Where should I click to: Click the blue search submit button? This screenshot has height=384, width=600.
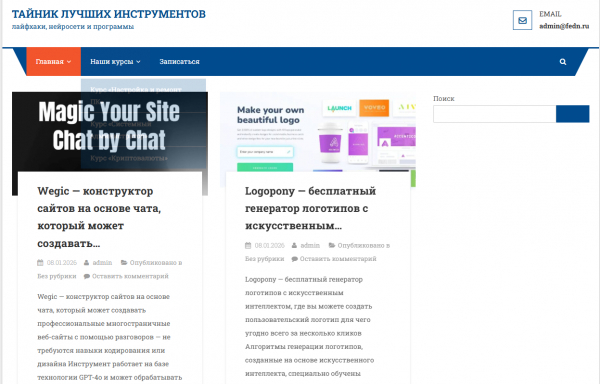click(572, 114)
